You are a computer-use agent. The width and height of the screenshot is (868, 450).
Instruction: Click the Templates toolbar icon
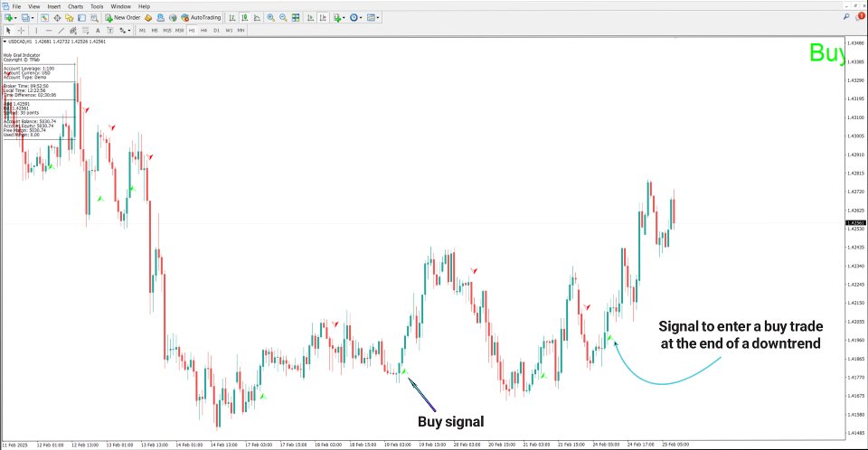[x=371, y=18]
